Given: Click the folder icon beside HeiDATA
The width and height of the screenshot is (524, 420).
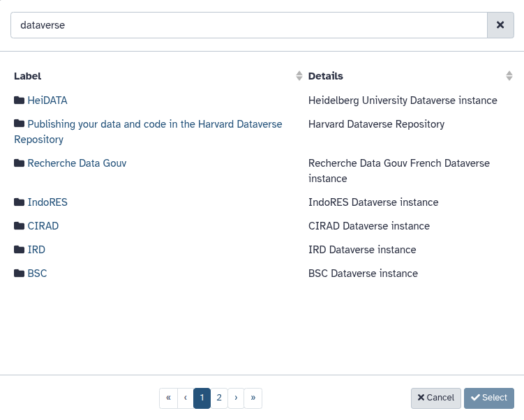Looking at the screenshot, I should pos(19,100).
